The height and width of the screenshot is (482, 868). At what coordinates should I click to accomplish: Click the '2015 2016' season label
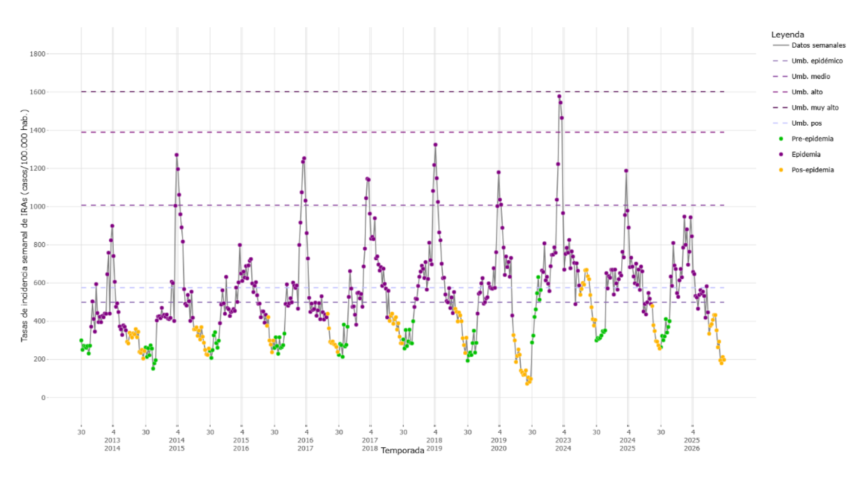(x=241, y=444)
